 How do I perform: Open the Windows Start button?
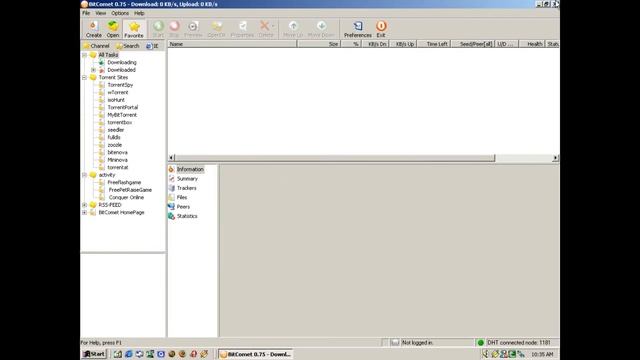point(94,354)
